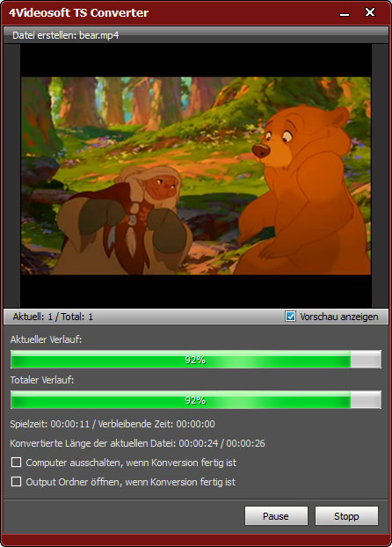Enable Computer ausschalten after conversion
The image size is (392, 547).
pyautogui.click(x=16, y=463)
